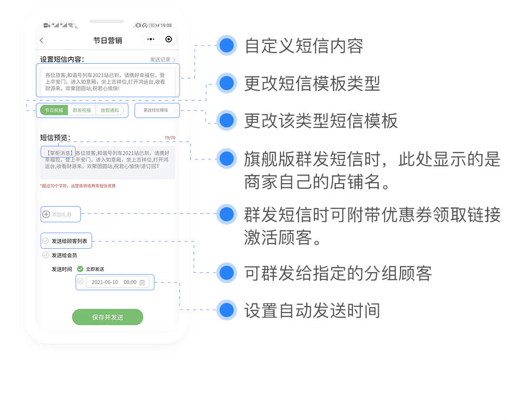Click the blue bullet beside 自定义短信内容
The width and height of the screenshot is (510, 420).
coord(227,46)
